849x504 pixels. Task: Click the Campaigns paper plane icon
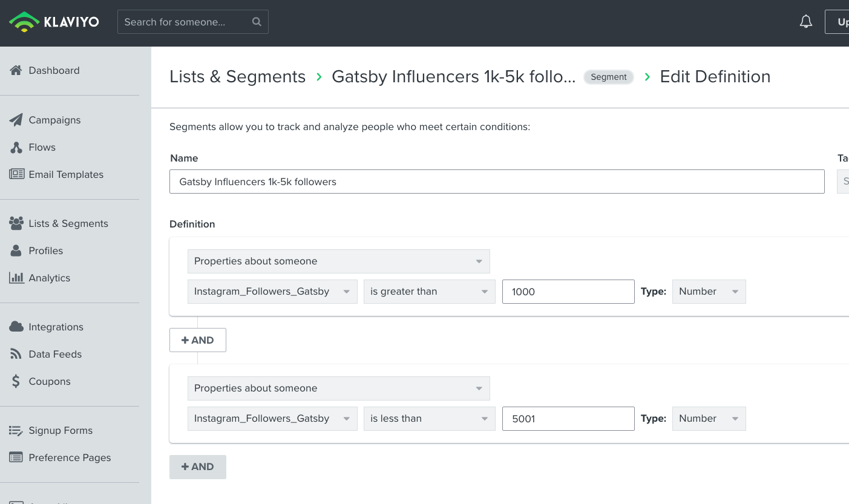tap(16, 120)
